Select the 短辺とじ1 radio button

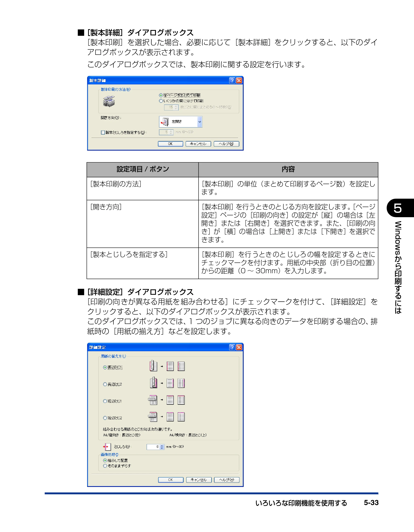(x=105, y=401)
